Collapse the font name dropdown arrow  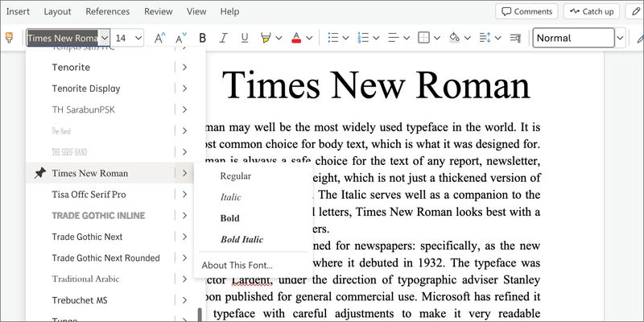click(x=105, y=38)
